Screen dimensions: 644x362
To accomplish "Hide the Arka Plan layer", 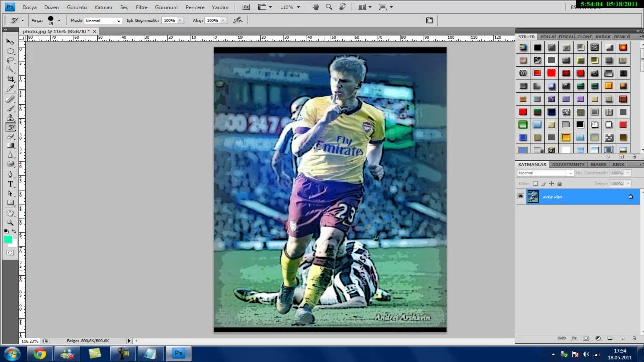I will coord(521,197).
